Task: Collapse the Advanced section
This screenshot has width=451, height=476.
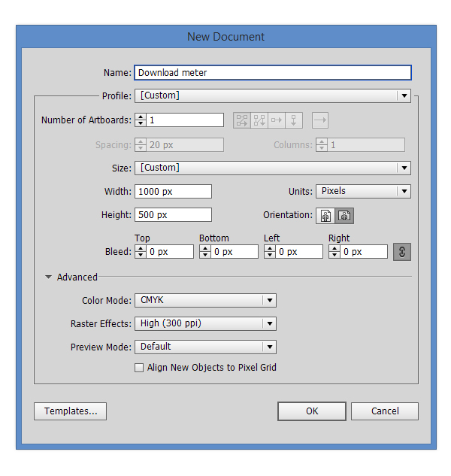Action: 49,277
